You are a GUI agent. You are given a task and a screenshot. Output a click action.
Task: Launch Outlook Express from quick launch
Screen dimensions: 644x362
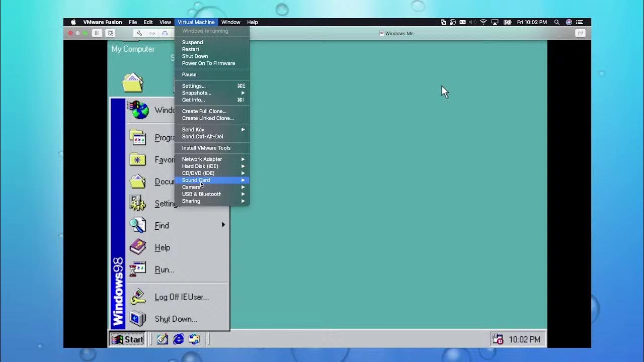(x=194, y=339)
